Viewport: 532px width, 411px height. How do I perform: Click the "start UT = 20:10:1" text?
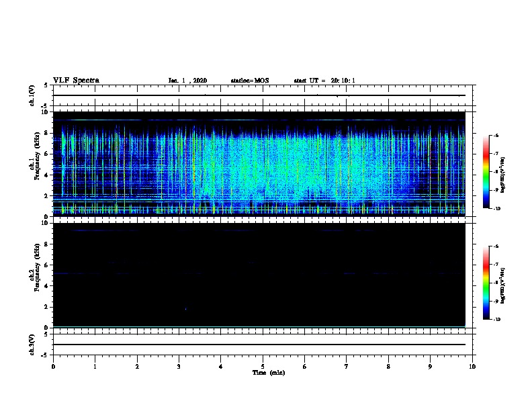[x=324, y=81]
